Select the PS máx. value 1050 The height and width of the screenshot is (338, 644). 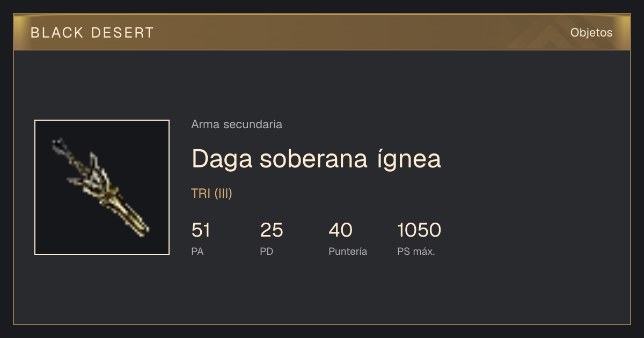click(419, 230)
